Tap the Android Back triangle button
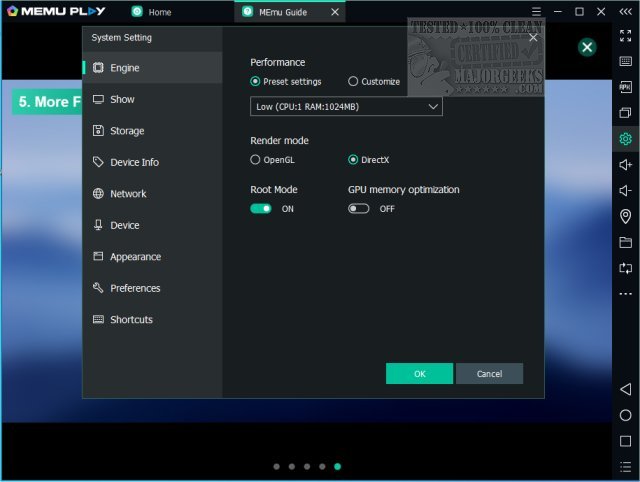The image size is (640, 482). [625, 389]
